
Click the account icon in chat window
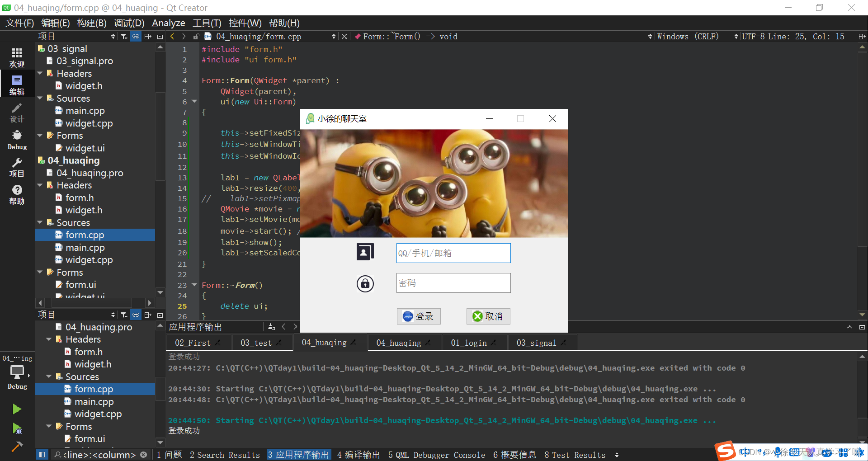pos(365,252)
